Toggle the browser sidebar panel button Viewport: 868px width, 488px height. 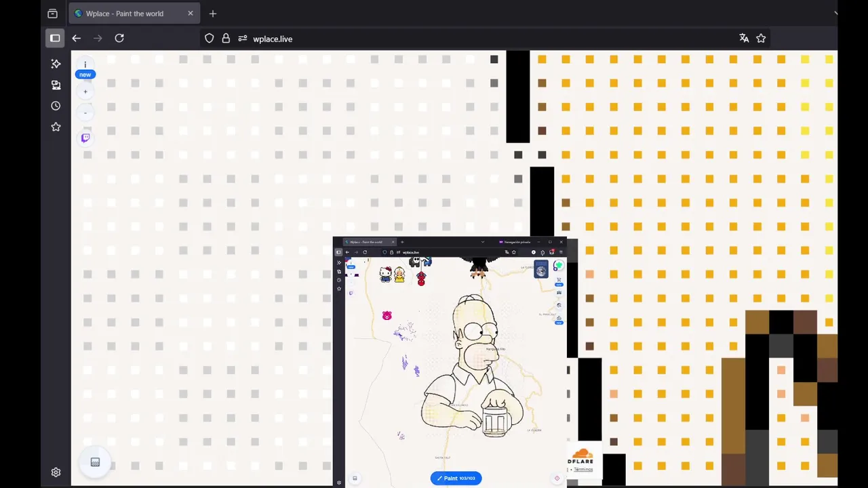coord(55,38)
